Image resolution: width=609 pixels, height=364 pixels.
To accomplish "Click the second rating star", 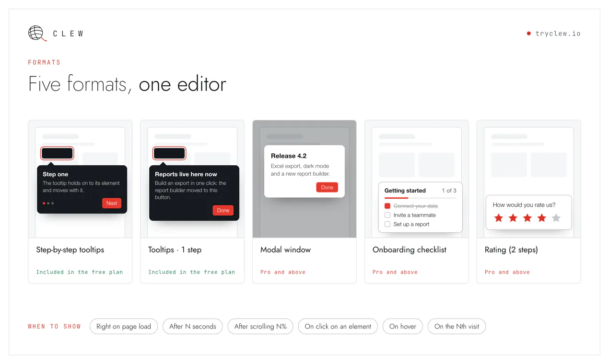I will [513, 218].
